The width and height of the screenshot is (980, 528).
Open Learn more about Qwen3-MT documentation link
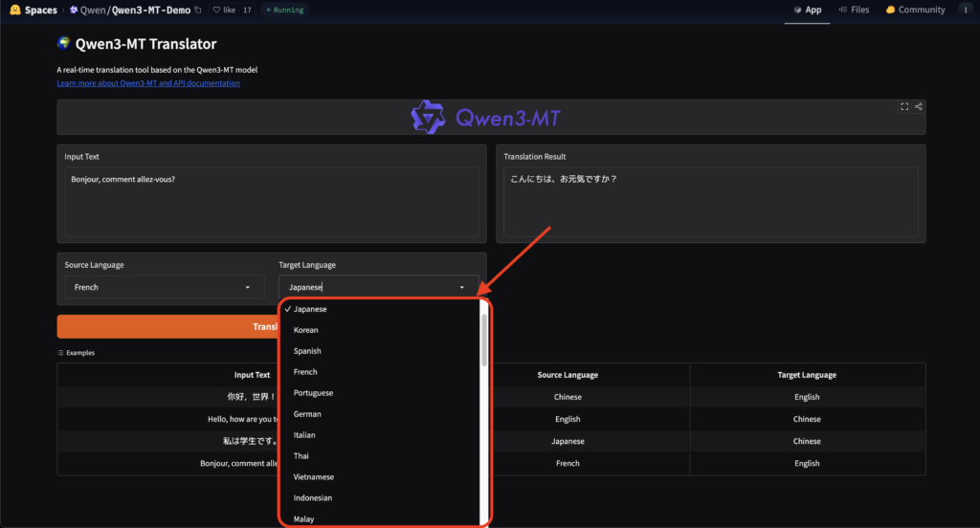click(148, 83)
